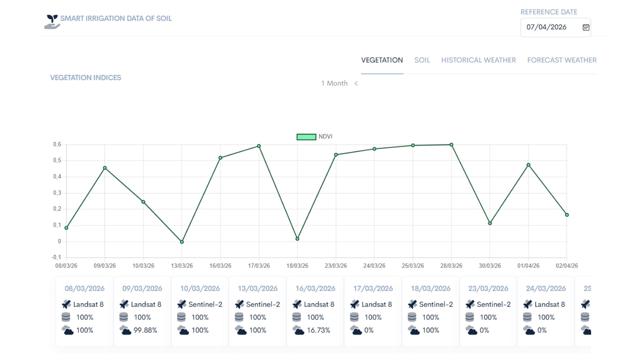
Task: Click the satellite icon beside Landsat 8 on 17/03/2026
Action: [355, 304]
